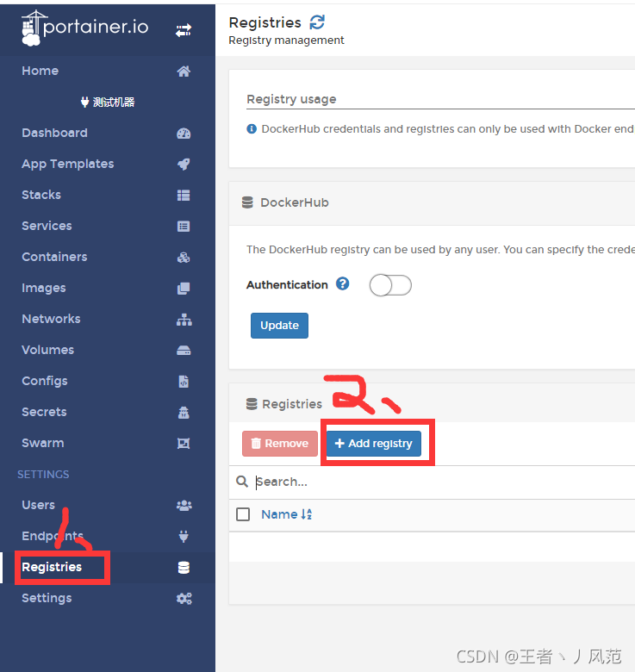Click the Registries database icon in sidebar
This screenshot has width=635, height=672.
[x=184, y=568]
